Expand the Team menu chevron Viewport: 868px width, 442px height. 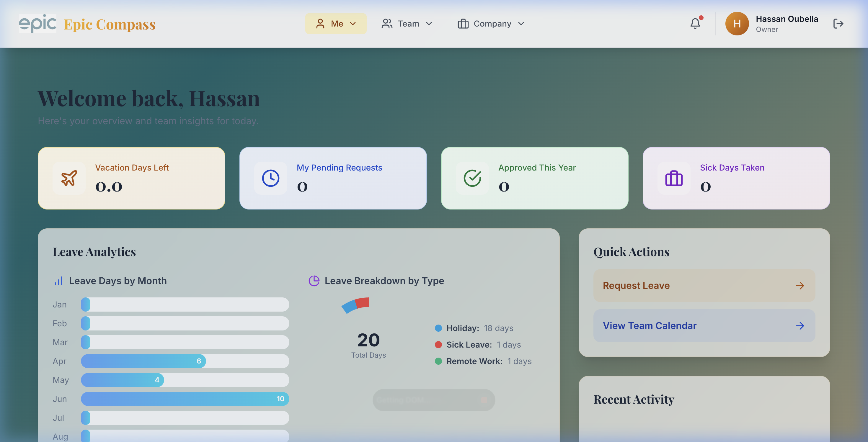pos(429,24)
